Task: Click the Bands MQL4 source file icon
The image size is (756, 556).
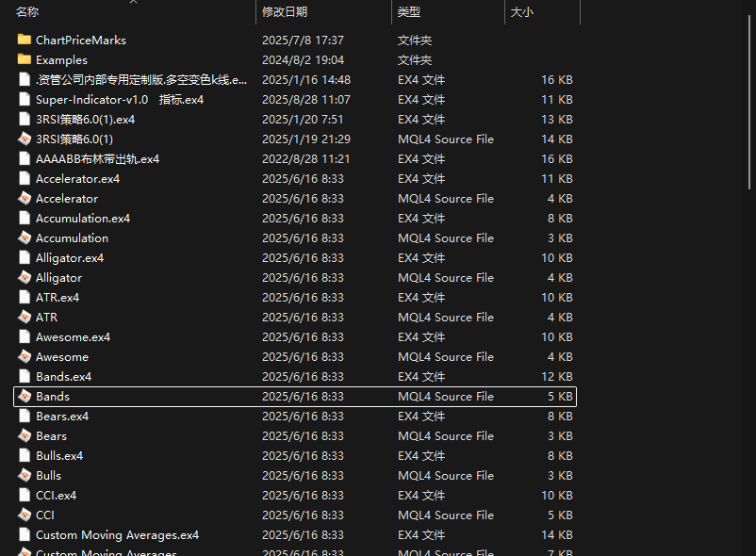Action: tap(25, 396)
